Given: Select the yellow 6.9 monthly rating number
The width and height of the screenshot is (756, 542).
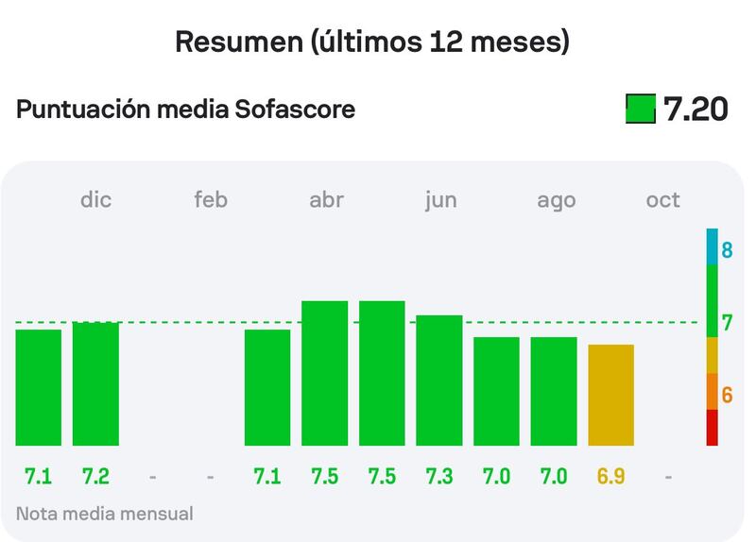Looking at the screenshot, I should point(610,477).
